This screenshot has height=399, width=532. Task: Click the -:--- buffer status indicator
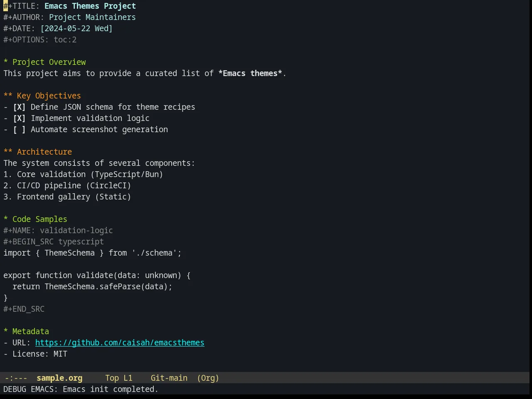tap(16, 378)
